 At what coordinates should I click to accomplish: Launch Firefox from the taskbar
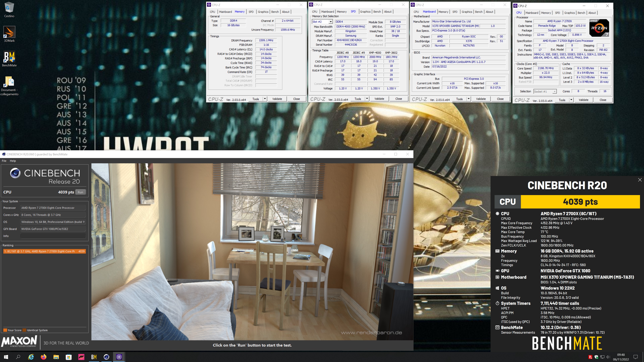pyautogui.click(x=43, y=357)
